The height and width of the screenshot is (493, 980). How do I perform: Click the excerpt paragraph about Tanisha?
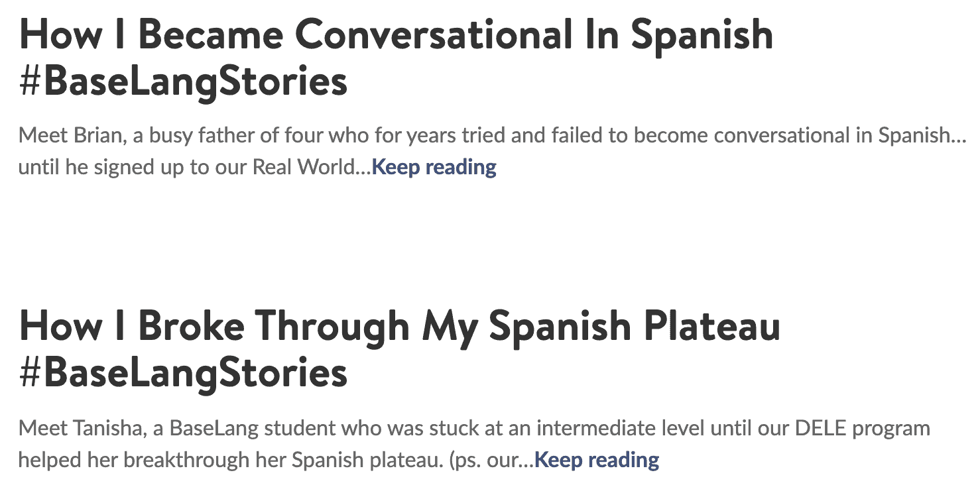tap(474, 443)
